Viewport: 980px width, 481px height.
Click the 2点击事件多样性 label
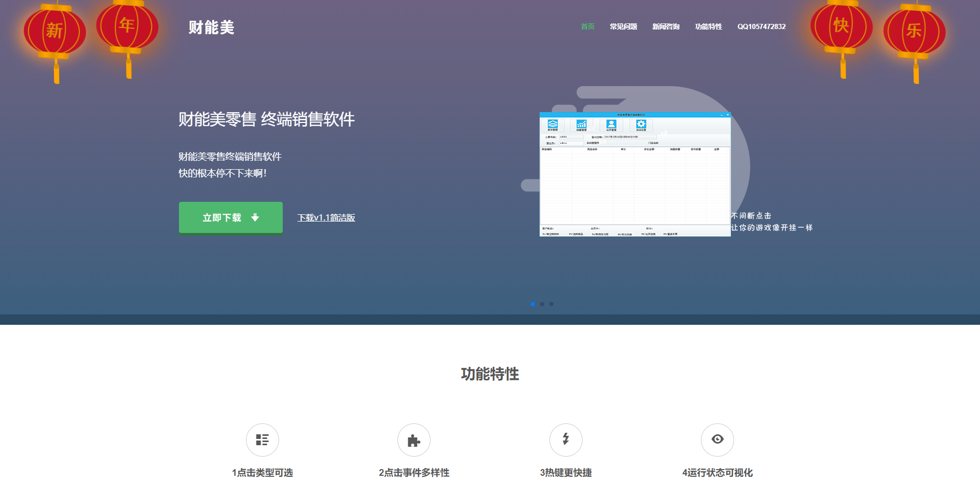click(x=414, y=473)
